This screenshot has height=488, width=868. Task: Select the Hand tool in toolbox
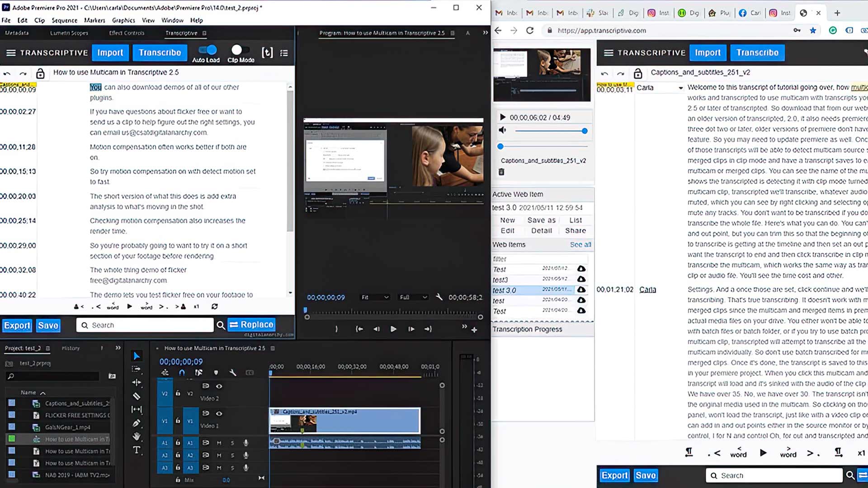(x=137, y=436)
